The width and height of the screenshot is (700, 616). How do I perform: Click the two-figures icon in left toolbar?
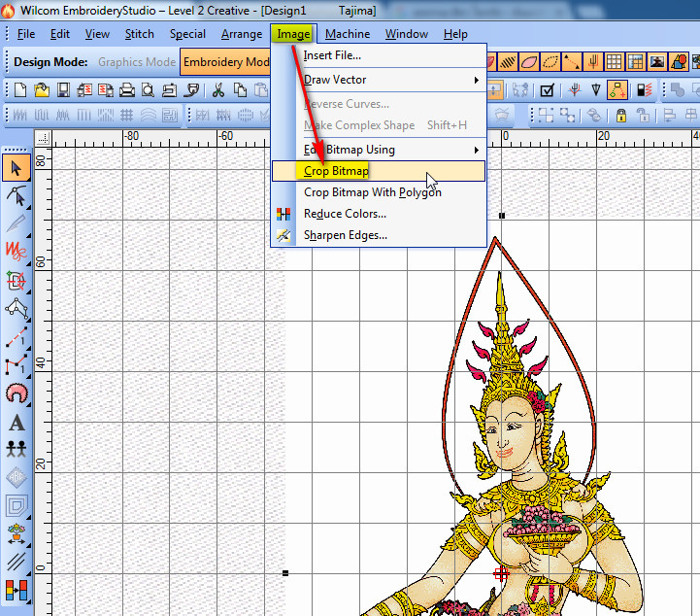(17, 449)
